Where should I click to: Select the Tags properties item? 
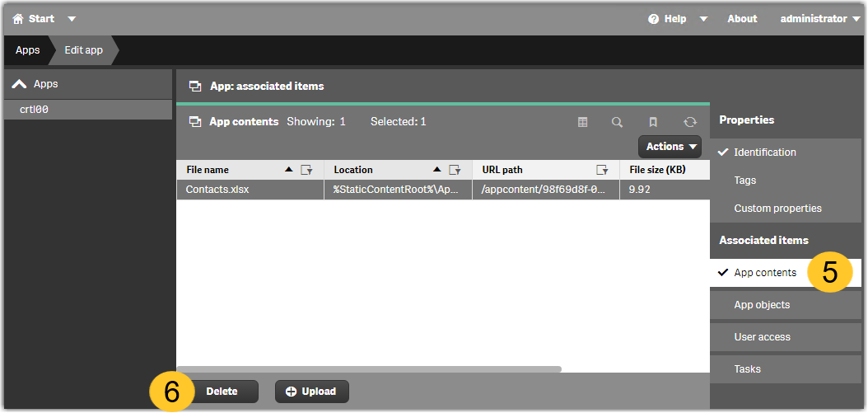pos(745,181)
